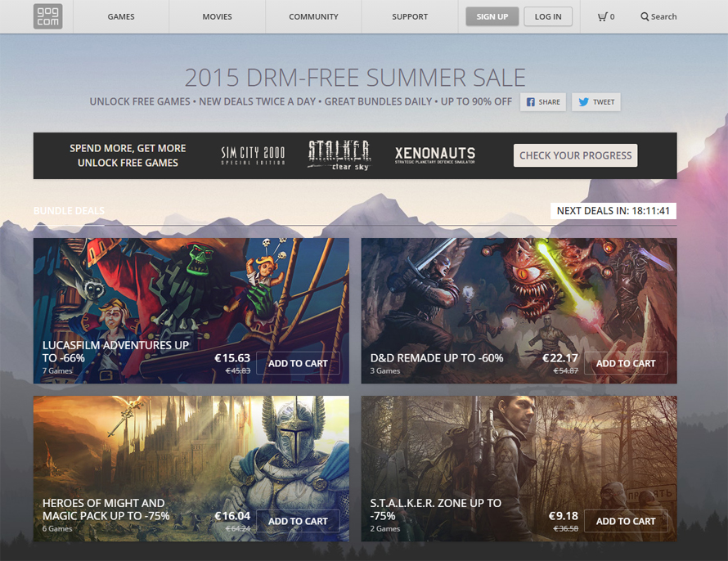Add D&D Remade bundle to cart
This screenshot has height=561, width=728.
[626, 363]
